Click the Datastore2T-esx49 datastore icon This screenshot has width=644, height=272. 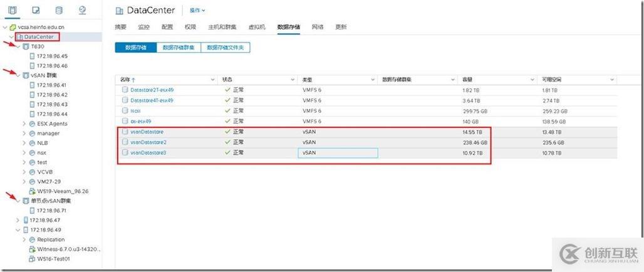pyautogui.click(x=125, y=90)
